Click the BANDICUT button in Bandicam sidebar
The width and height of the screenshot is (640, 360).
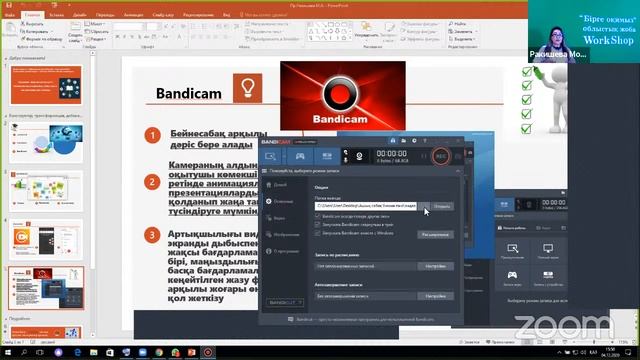[x=285, y=302]
